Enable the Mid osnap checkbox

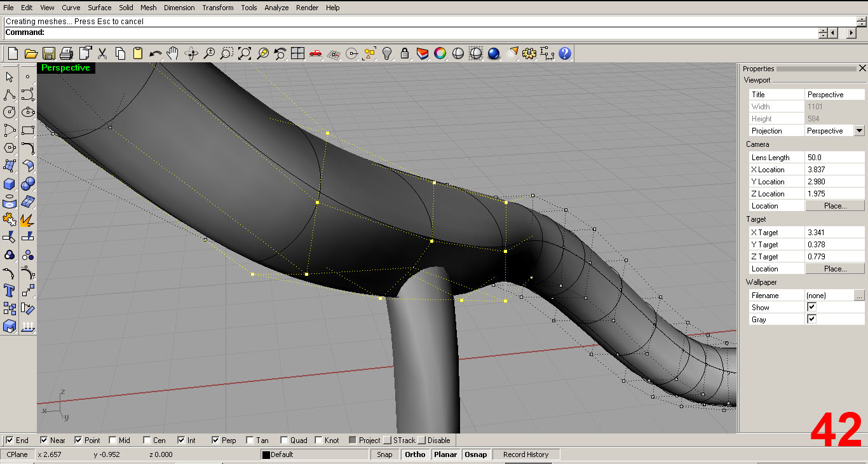pos(112,440)
